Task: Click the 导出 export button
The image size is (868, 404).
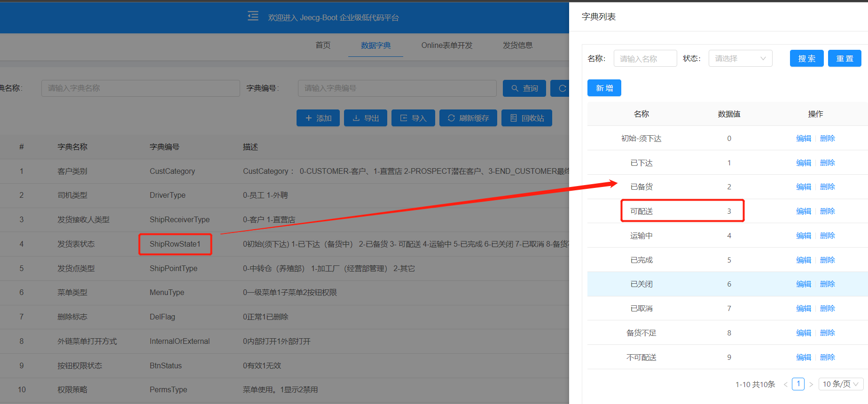Action: 366,118
